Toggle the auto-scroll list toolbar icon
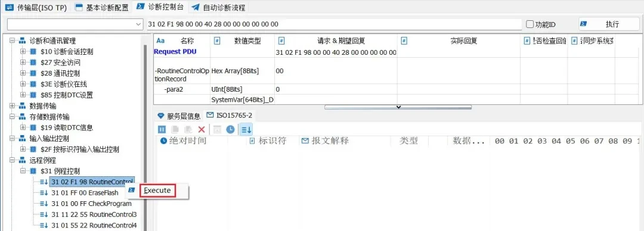The height and width of the screenshot is (231, 644). pyautogui.click(x=246, y=130)
